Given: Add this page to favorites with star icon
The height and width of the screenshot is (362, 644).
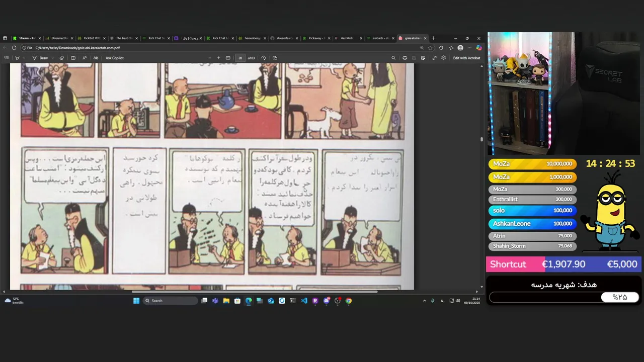Looking at the screenshot, I should point(430,48).
